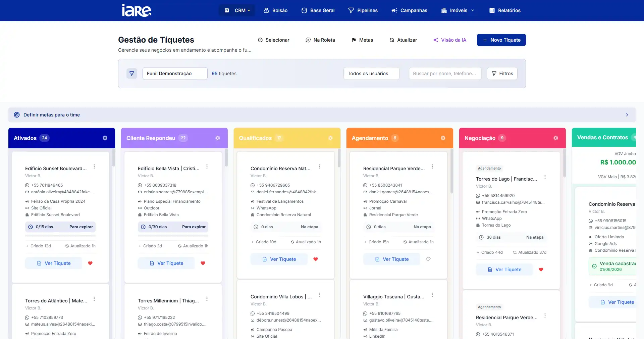This screenshot has height=339, width=644.
Task: Enable Selecionar selection mode
Action: [273, 40]
